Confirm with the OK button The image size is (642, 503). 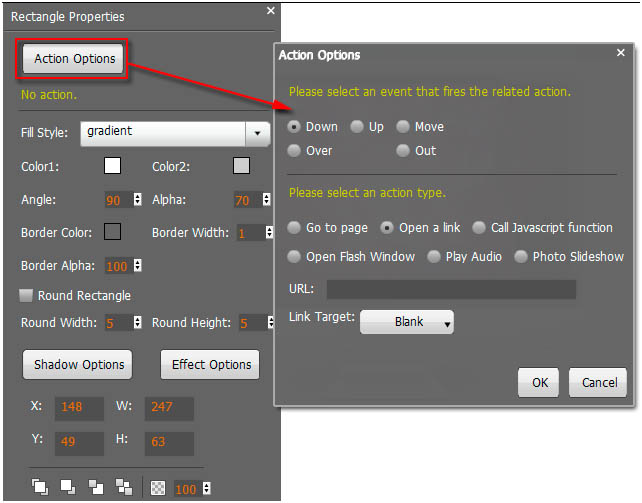pyautogui.click(x=539, y=382)
